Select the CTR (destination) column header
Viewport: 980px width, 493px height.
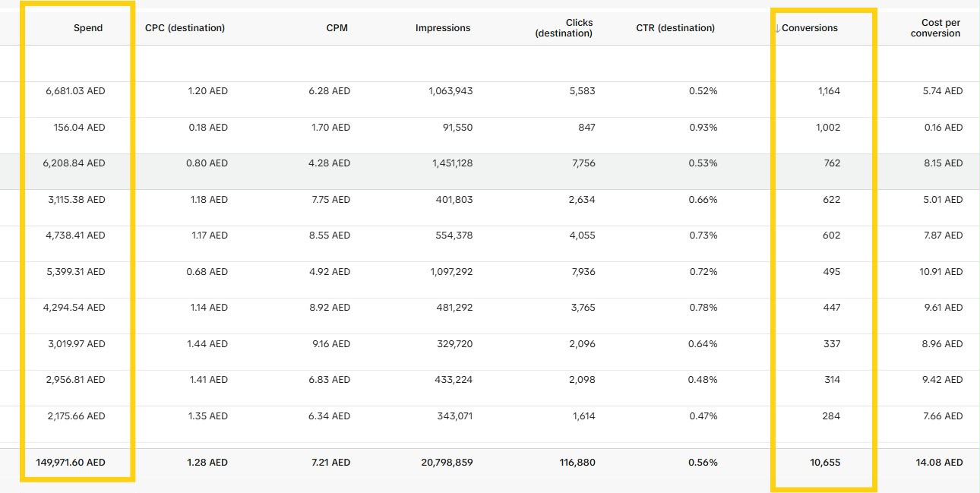coord(675,28)
